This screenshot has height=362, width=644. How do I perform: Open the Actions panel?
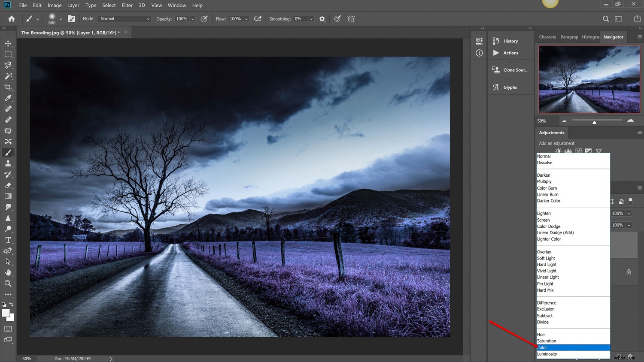[x=510, y=53]
